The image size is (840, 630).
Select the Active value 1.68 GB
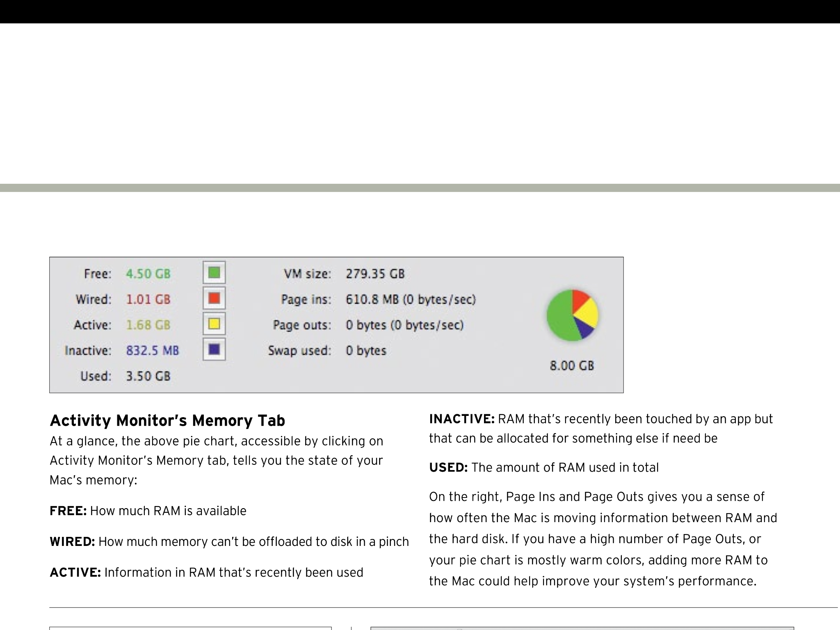[x=148, y=325]
